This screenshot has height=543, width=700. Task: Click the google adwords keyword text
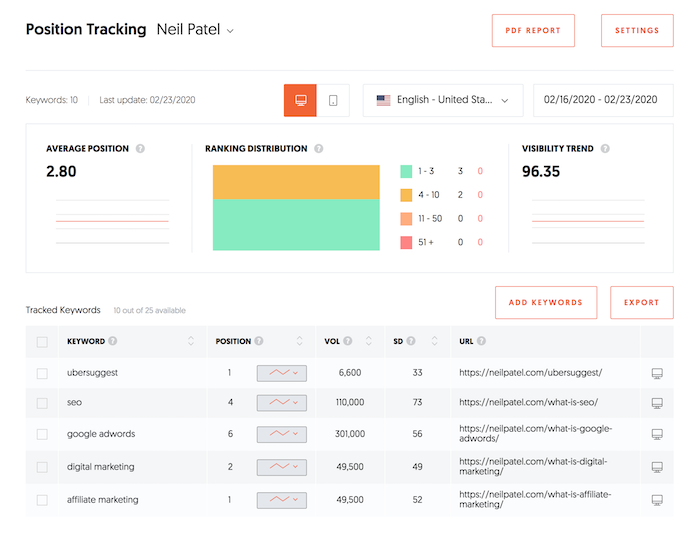[101, 434]
